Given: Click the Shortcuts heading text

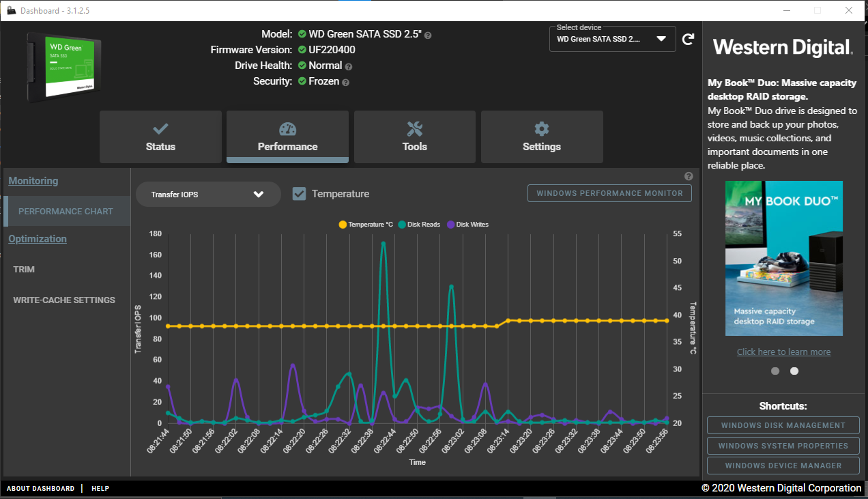Looking at the screenshot, I should [783, 406].
